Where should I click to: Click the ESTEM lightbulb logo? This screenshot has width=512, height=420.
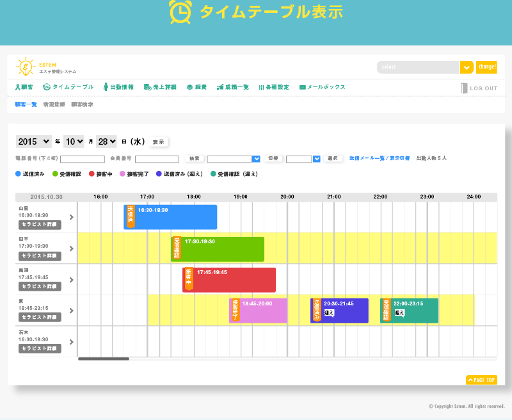point(26,67)
